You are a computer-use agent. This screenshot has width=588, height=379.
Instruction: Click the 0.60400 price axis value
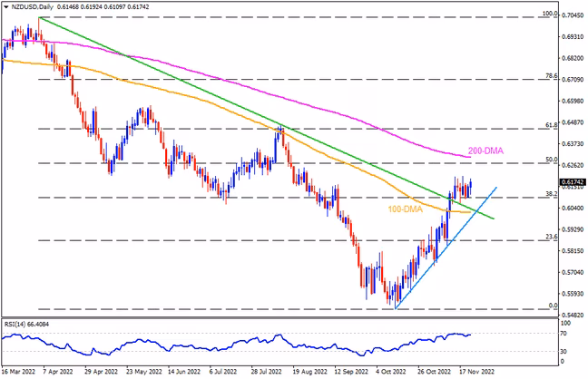pos(573,208)
